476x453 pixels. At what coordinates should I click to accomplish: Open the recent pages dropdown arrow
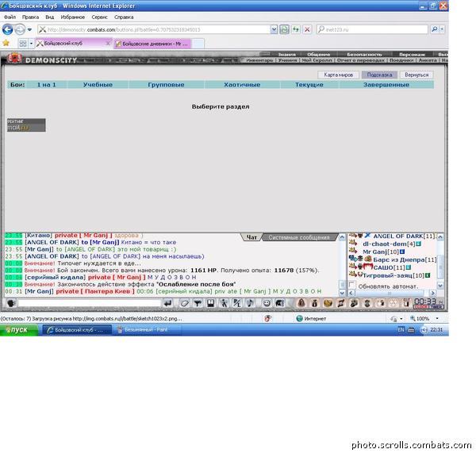(x=30, y=29)
